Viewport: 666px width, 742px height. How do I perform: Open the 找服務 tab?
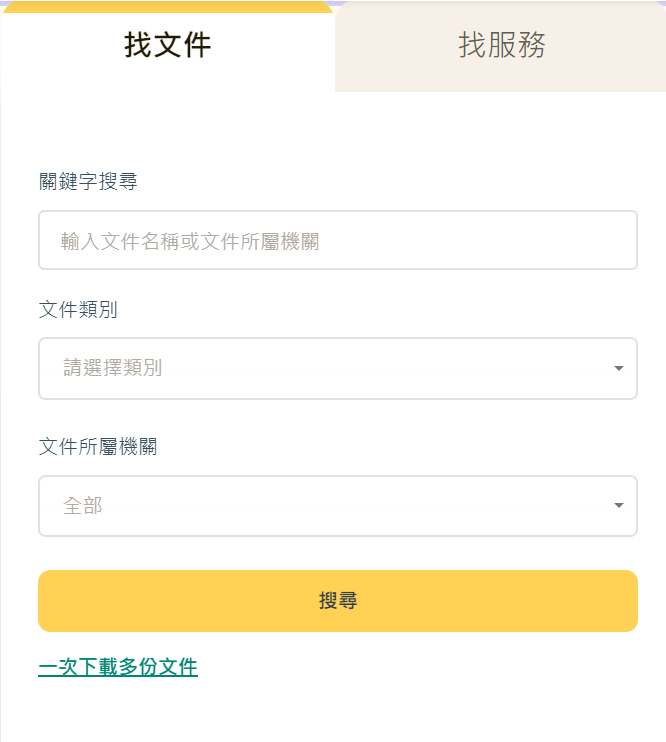(x=502, y=46)
